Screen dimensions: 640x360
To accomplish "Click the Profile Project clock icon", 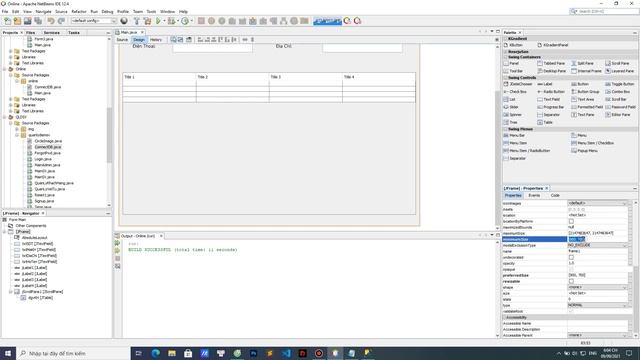I will coord(185,21).
